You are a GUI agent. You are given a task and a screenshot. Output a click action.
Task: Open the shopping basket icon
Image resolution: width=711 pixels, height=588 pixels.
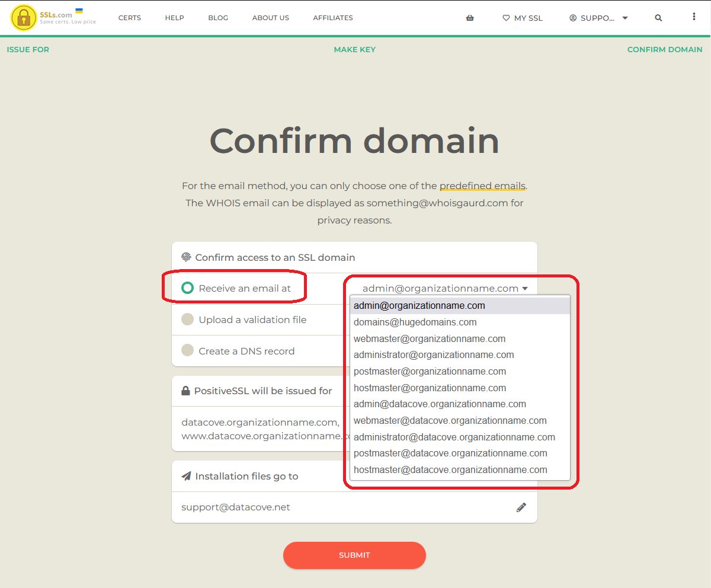point(470,18)
